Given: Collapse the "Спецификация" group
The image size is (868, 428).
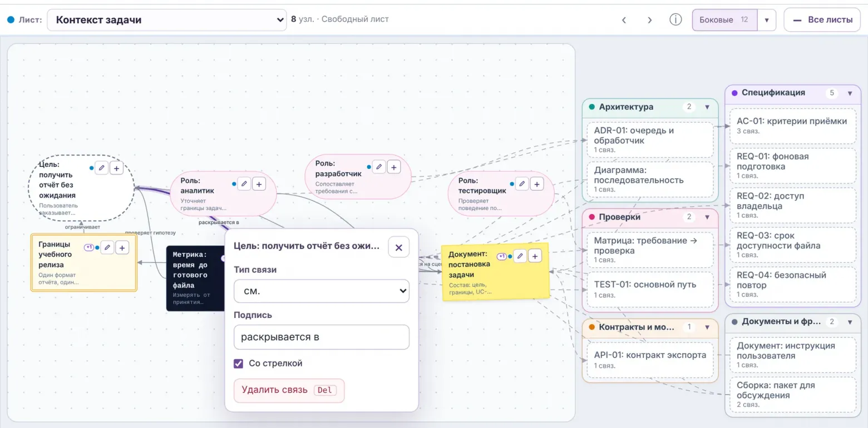Looking at the screenshot, I should [x=850, y=93].
